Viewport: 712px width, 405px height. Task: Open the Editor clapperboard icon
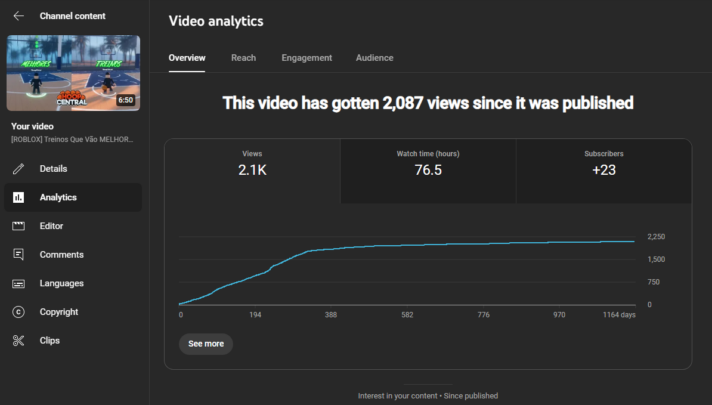18,226
